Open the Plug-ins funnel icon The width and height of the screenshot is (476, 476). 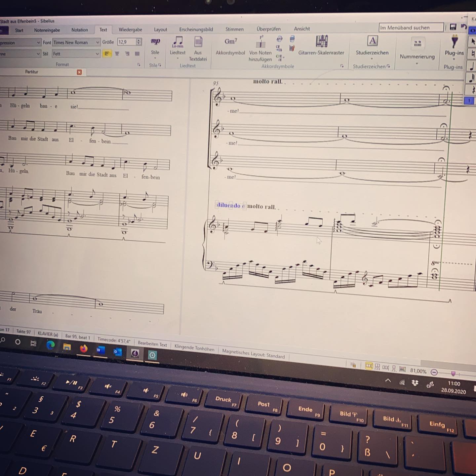(455, 42)
